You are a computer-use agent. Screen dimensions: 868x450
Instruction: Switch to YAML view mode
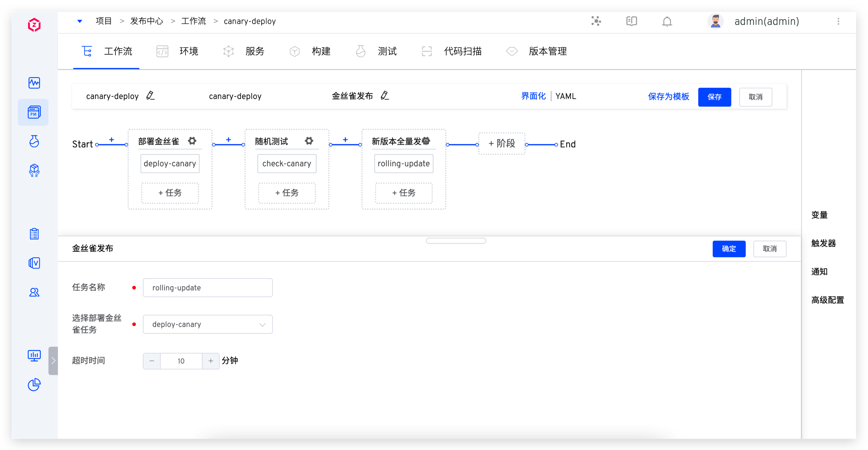click(566, 97)
